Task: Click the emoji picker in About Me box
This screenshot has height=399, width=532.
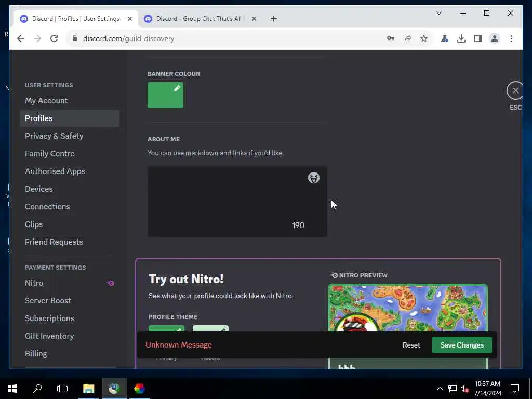Action: [313, 178]
